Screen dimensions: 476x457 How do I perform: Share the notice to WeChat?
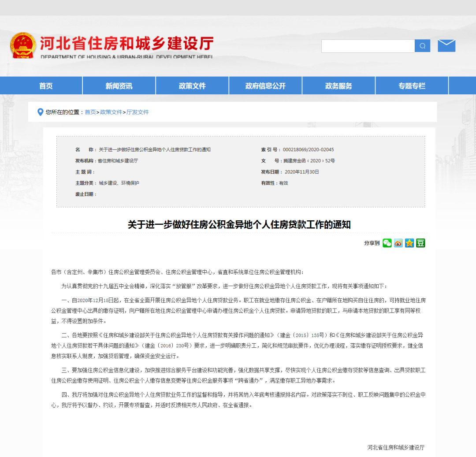[387, 243]
